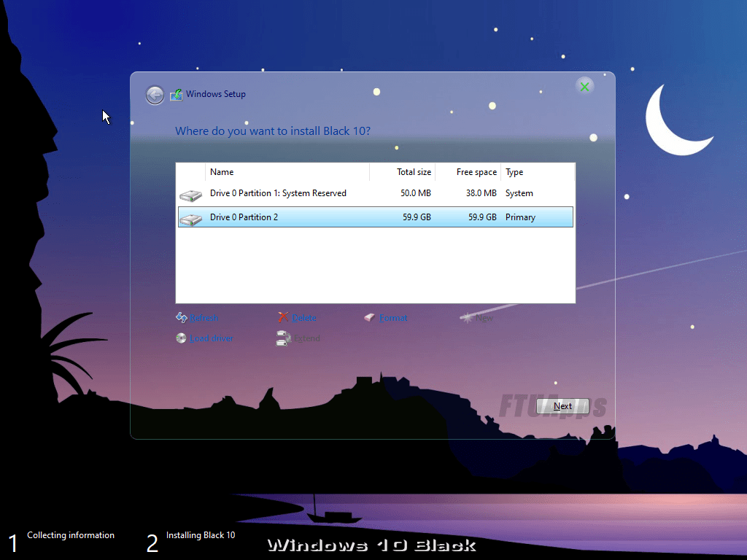This screenshot has height=560, width=747.
Task: Click the 50.0 MB total size cell
Action: pyautogui.click(x=415, y=193)
